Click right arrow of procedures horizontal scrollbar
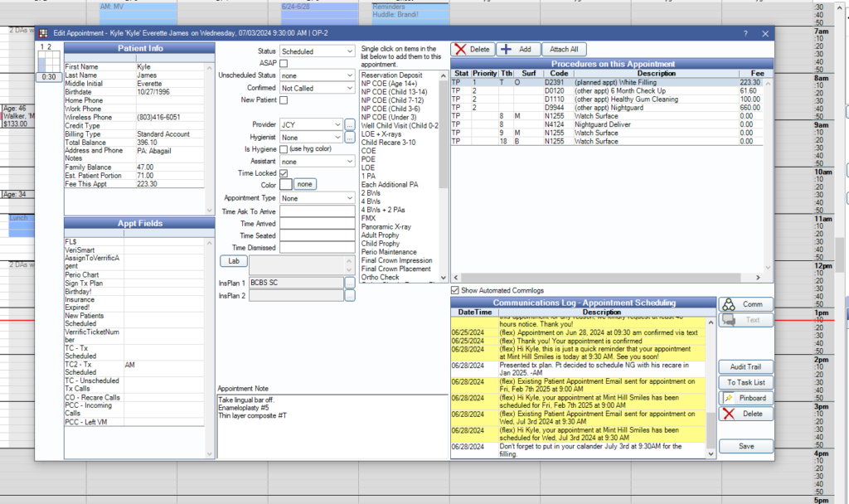This screenshot has width=849, height=504. coord(758,277)
